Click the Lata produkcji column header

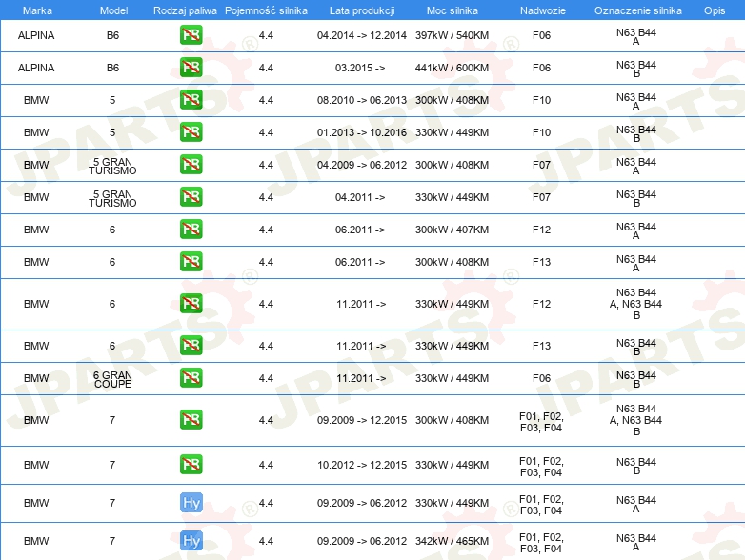click(x=362, y=10)
